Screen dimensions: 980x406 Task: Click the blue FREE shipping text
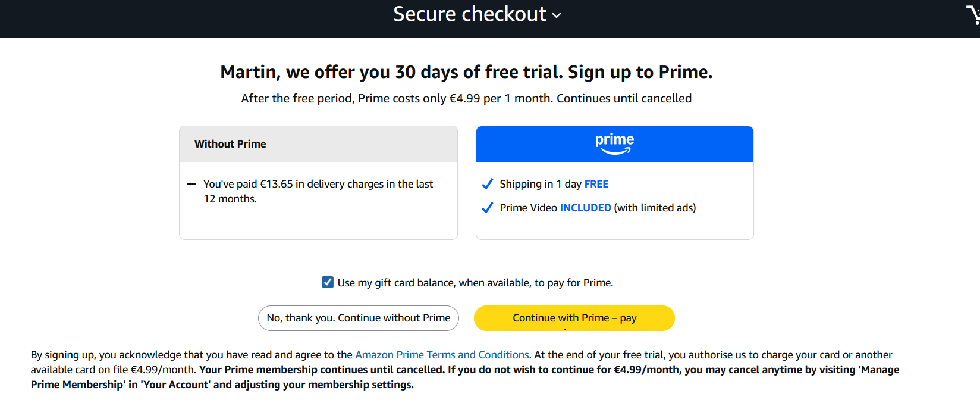pyautogui.click(x=596, y=184)
